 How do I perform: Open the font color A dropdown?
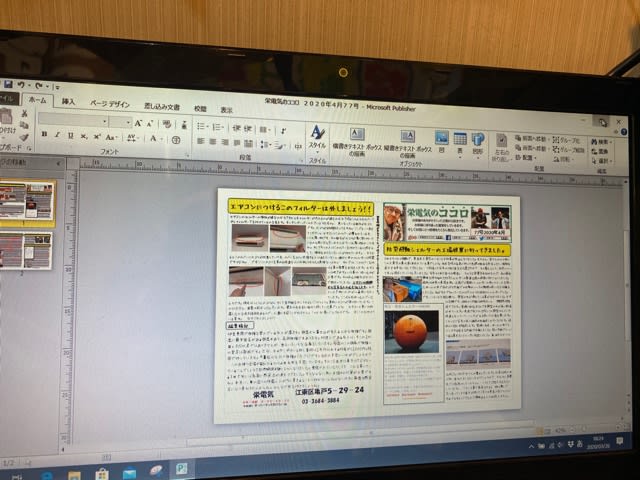[155, 139]
